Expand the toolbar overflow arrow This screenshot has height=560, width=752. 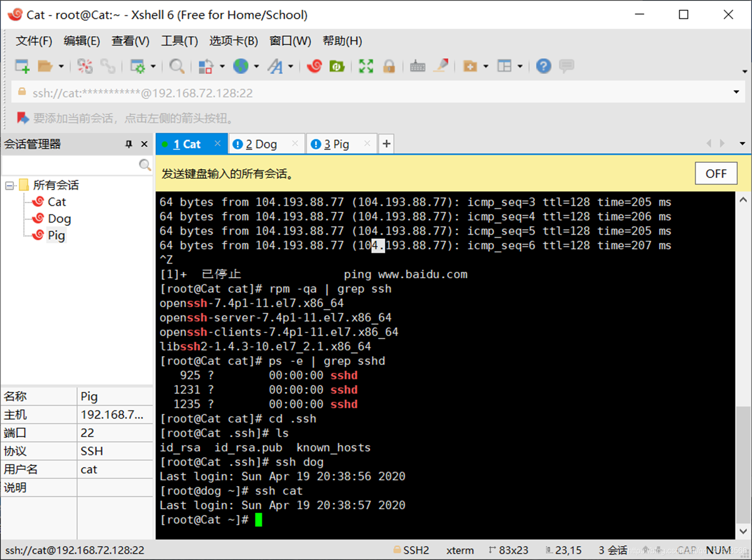pos(745,71)
